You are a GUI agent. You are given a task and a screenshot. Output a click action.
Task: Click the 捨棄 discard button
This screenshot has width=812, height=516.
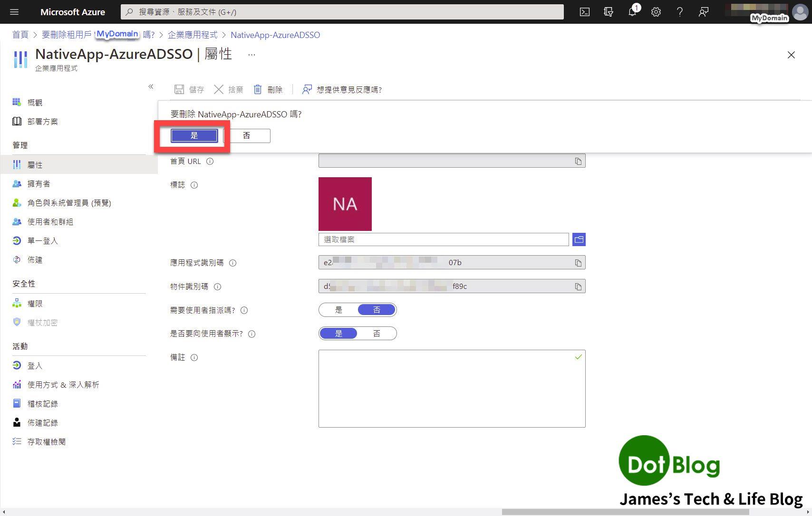tap(229, 89)
